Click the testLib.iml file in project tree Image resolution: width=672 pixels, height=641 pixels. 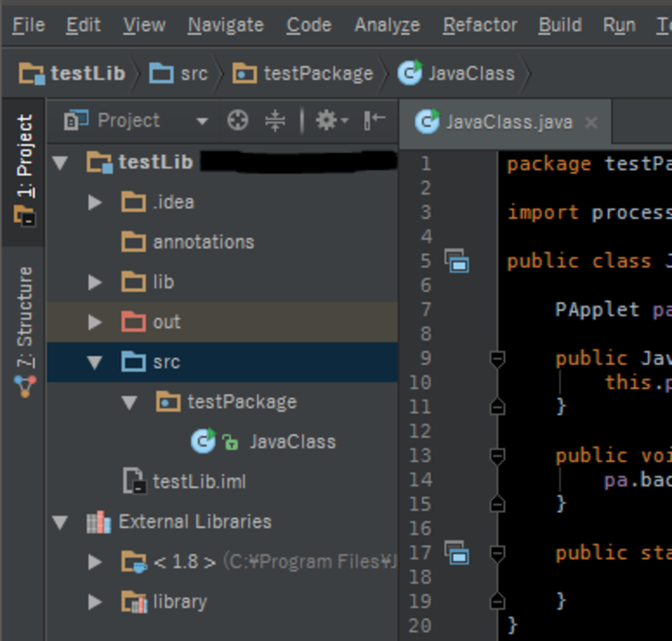[199, 482]
